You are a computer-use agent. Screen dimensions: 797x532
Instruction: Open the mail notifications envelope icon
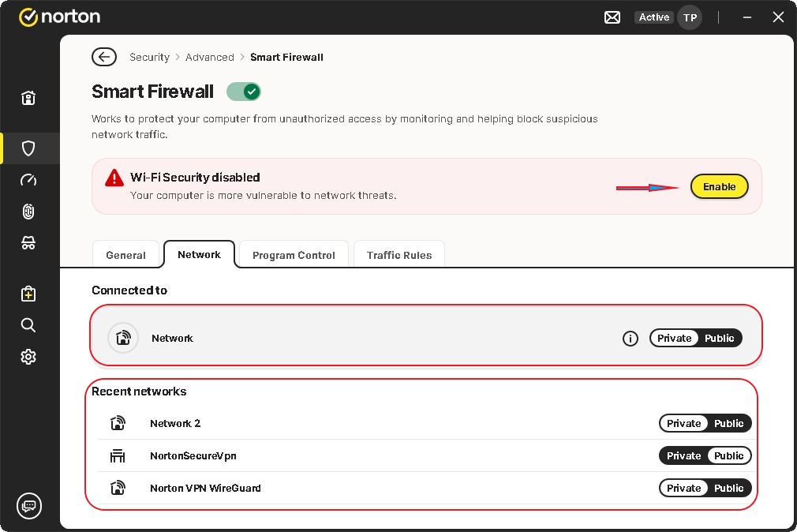pyautogui.click(x=612, y=17)
